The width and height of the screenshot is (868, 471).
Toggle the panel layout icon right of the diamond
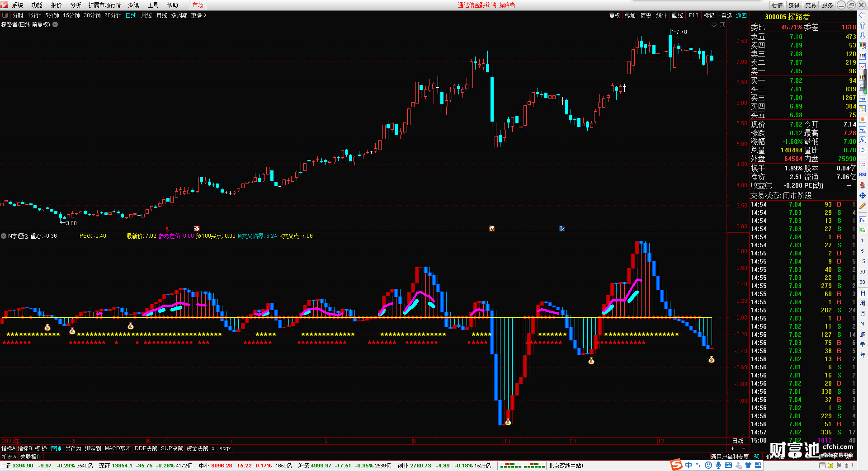(722, 25)
